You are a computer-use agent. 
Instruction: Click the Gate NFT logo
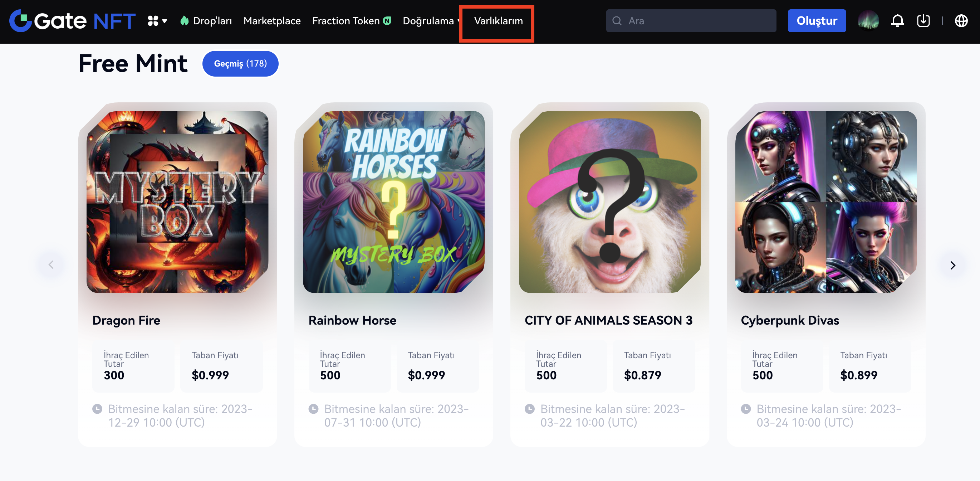pyautogui.click(x=72, y=21)
